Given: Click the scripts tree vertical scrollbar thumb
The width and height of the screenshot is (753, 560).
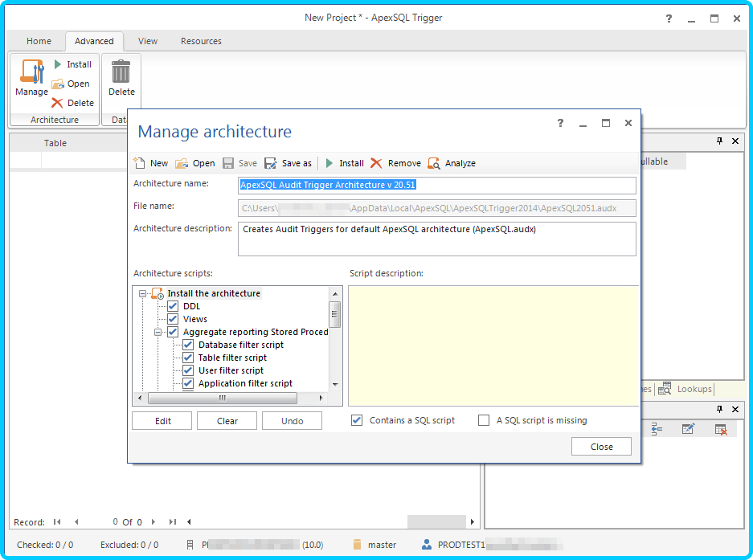Looking at the screenshot, I should point(335,314).
